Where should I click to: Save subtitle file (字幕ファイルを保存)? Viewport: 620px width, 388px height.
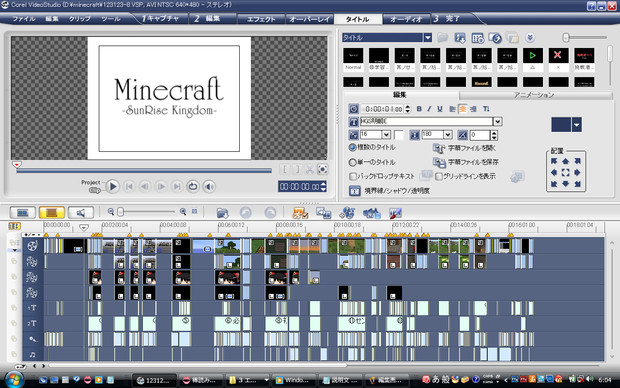click(466, 162)
